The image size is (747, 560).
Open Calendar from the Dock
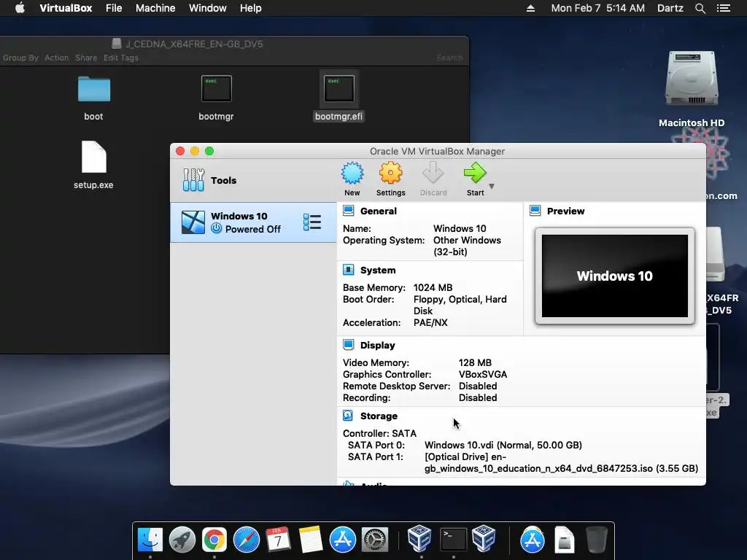click(x=278, y=540)
